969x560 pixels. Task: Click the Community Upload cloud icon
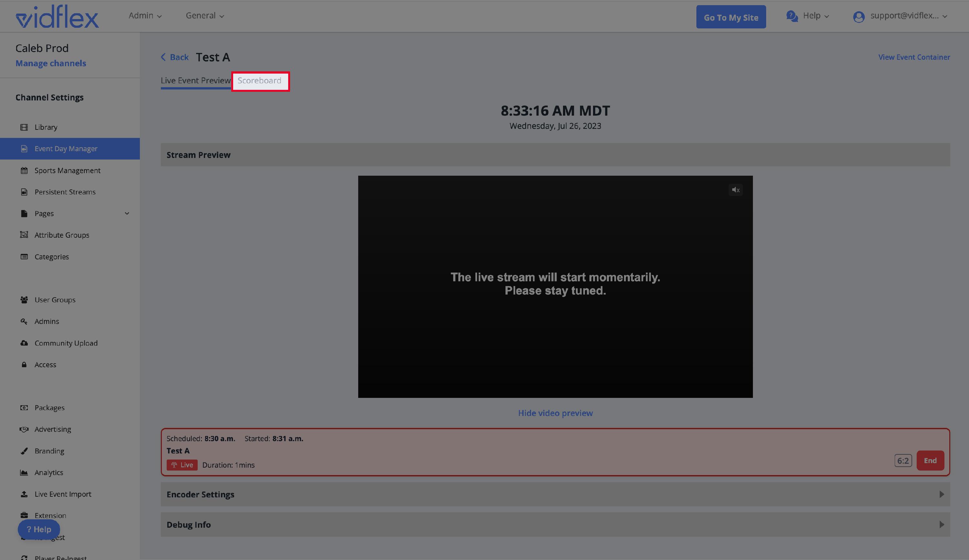pyautogui.click(x=24, y=343)
